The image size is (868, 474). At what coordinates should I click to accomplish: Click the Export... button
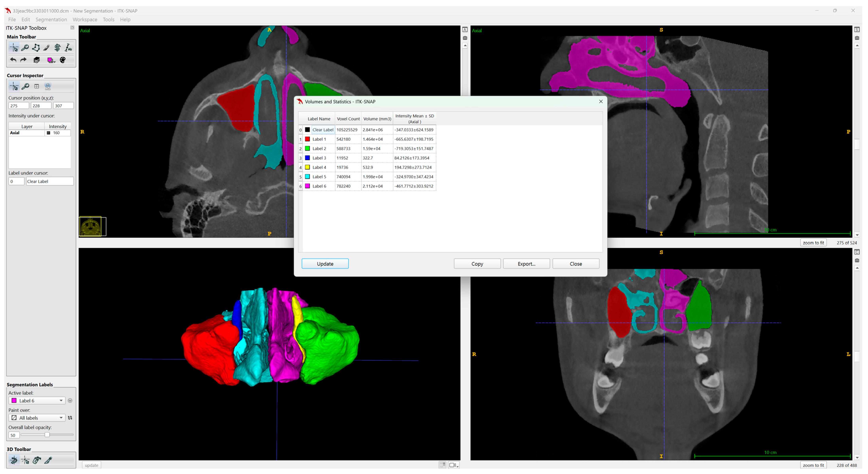tap(526, 264)
